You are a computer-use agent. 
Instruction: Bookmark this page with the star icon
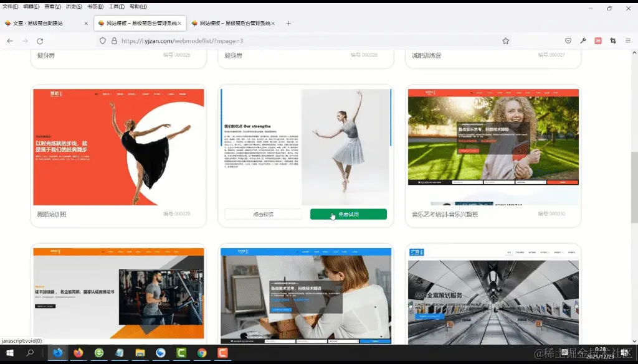tap(505, 41)
